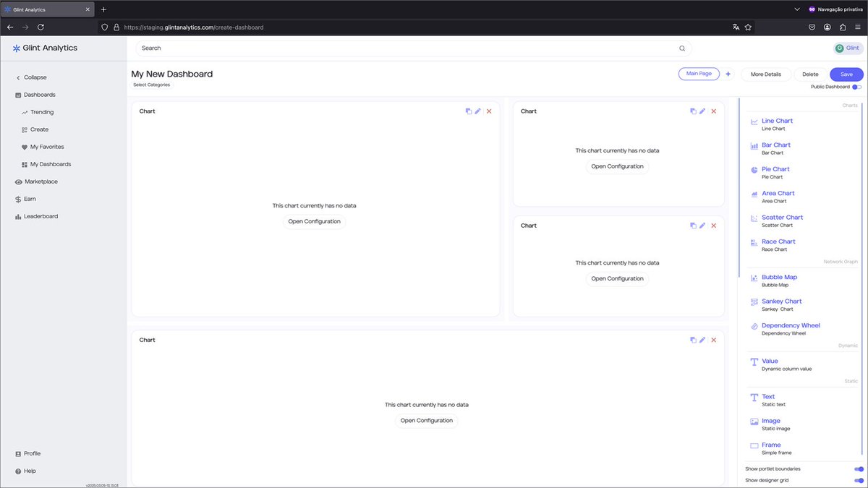Click the Value widget T icon
Viewport: 868px width, 488px height.
[x=754, y=361]
